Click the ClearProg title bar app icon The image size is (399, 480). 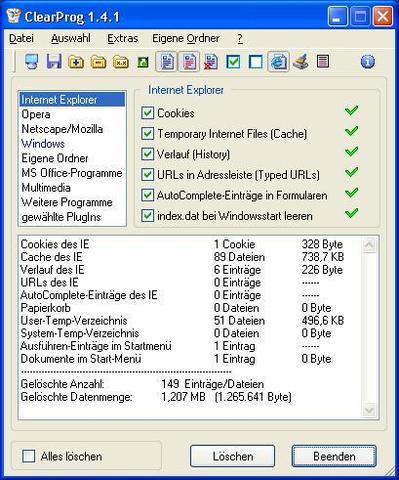pyautogui.click(x=14, y=16)
